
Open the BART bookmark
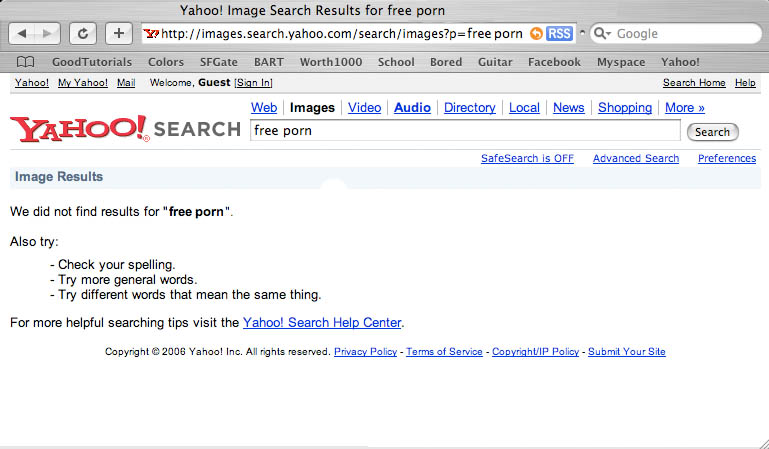(x=269, y=62)
